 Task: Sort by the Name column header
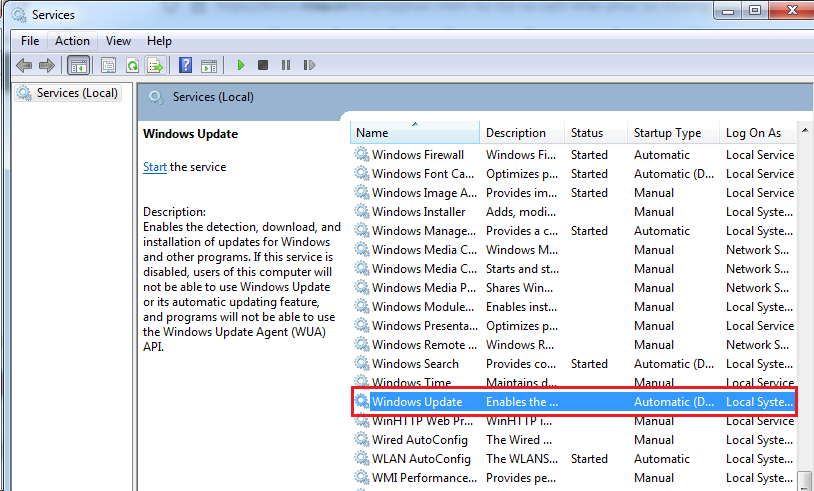[414, 133]
